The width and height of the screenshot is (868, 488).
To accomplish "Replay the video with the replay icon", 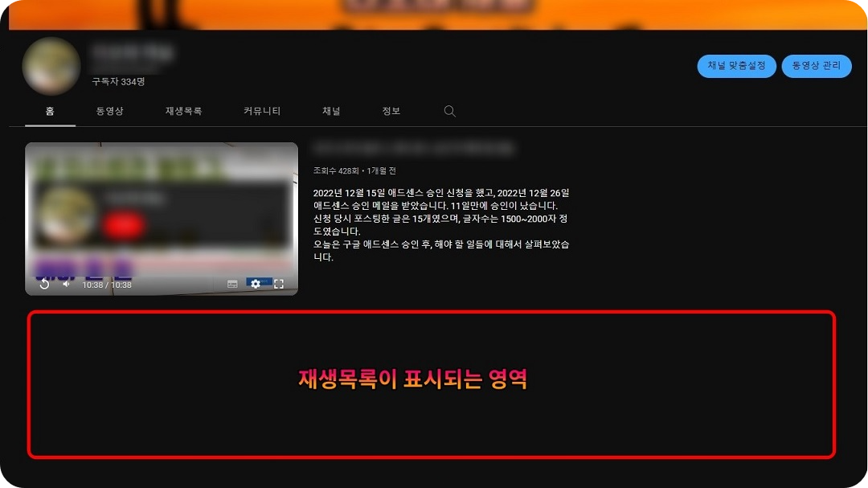I will point(44,284).
